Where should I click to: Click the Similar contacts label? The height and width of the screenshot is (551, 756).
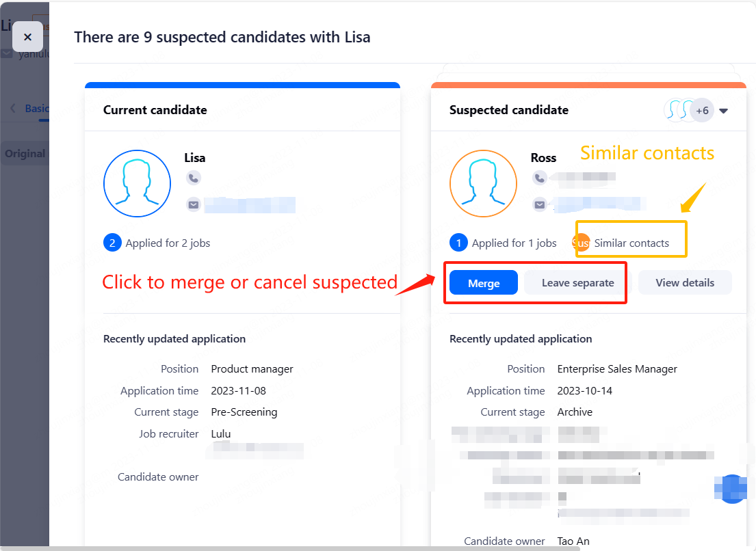point(631,243)
